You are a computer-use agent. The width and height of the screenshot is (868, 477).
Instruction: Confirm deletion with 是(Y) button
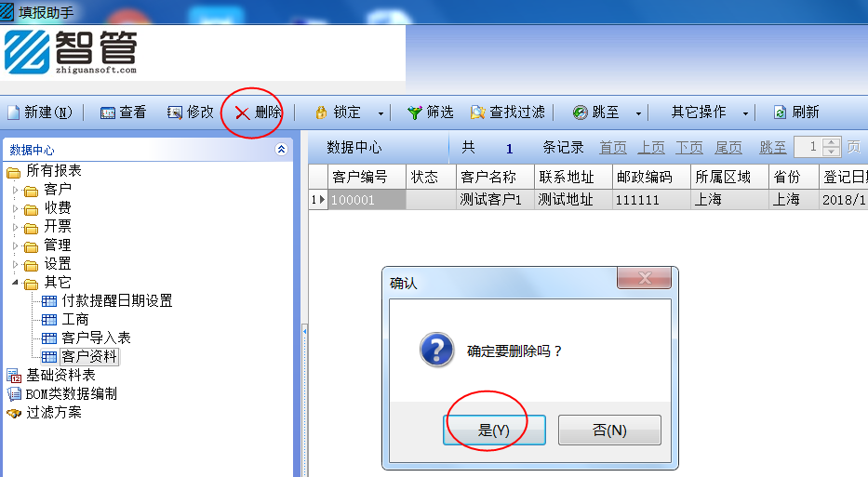[494, 430]
